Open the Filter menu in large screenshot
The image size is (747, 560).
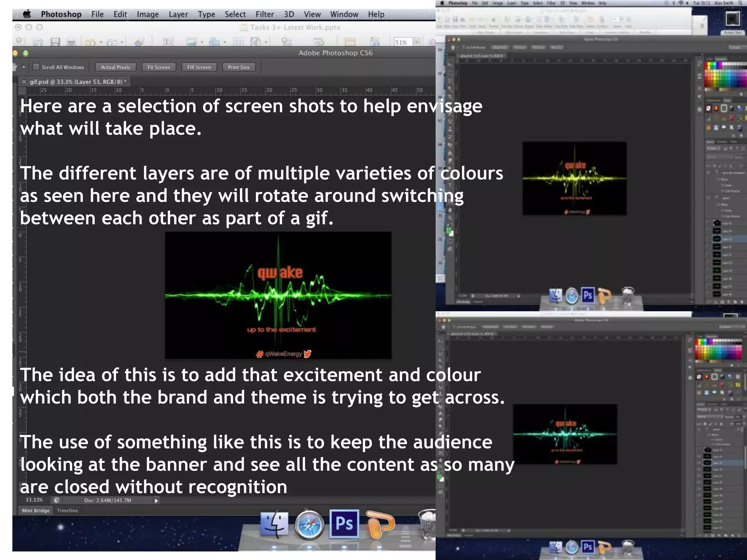click(264, 14)
